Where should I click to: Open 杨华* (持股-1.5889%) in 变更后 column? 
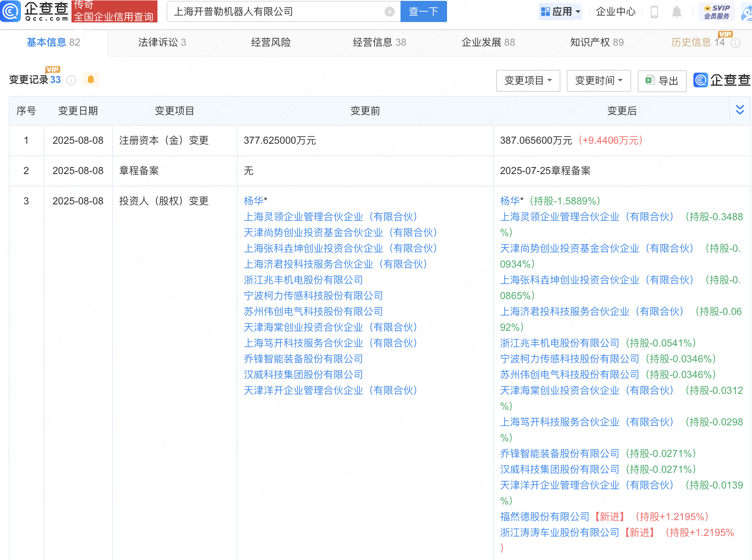551,201
